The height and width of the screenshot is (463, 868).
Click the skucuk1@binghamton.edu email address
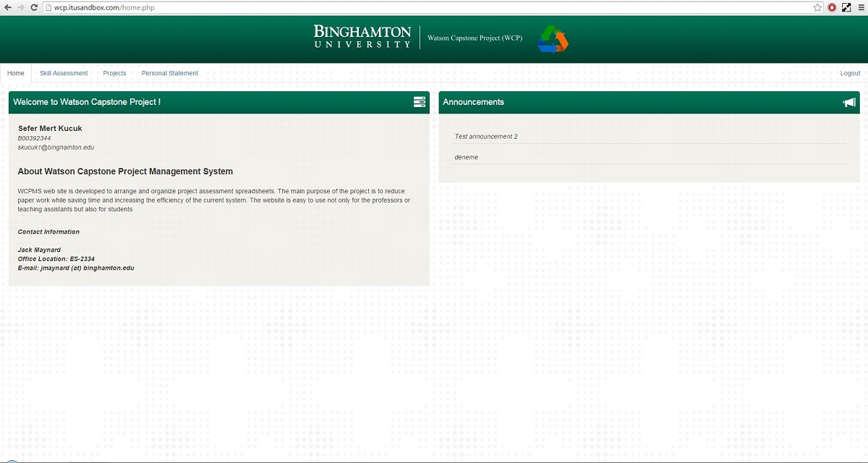[x=56, y=148]
